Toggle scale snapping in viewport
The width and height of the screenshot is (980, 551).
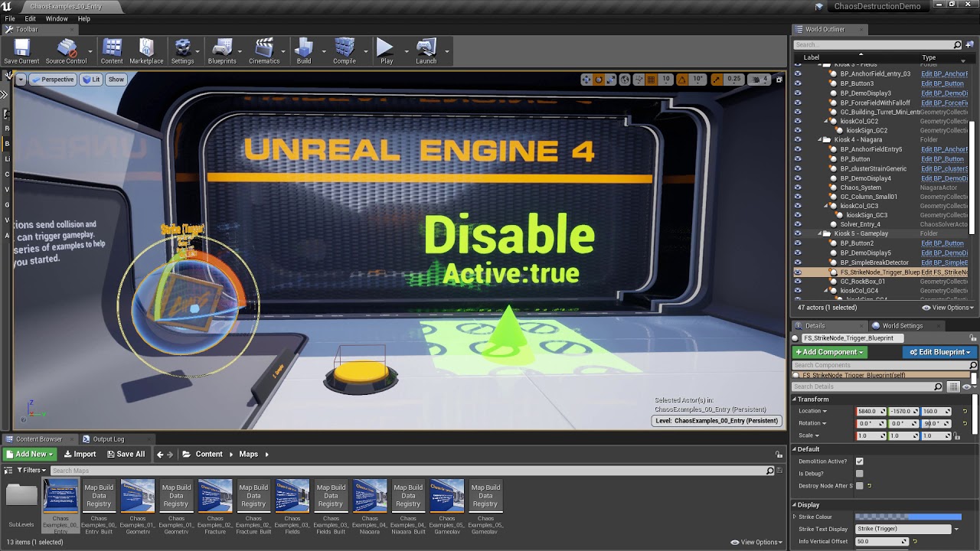(717, 80)
